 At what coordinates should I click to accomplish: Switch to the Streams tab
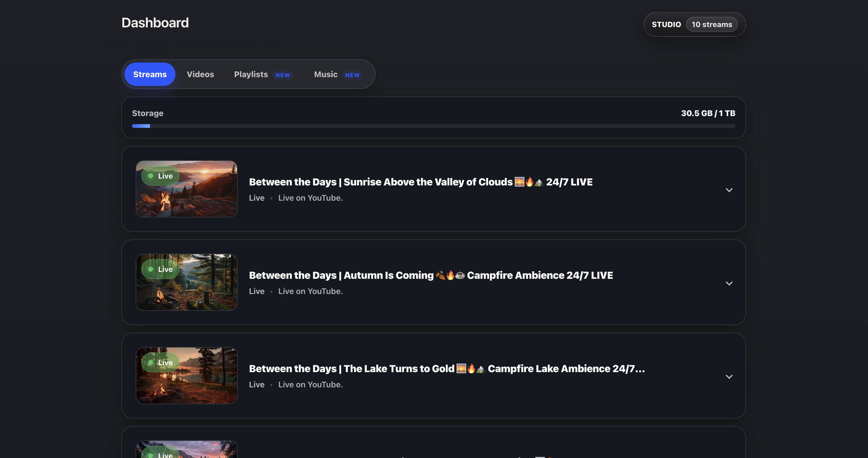(150, 74)
